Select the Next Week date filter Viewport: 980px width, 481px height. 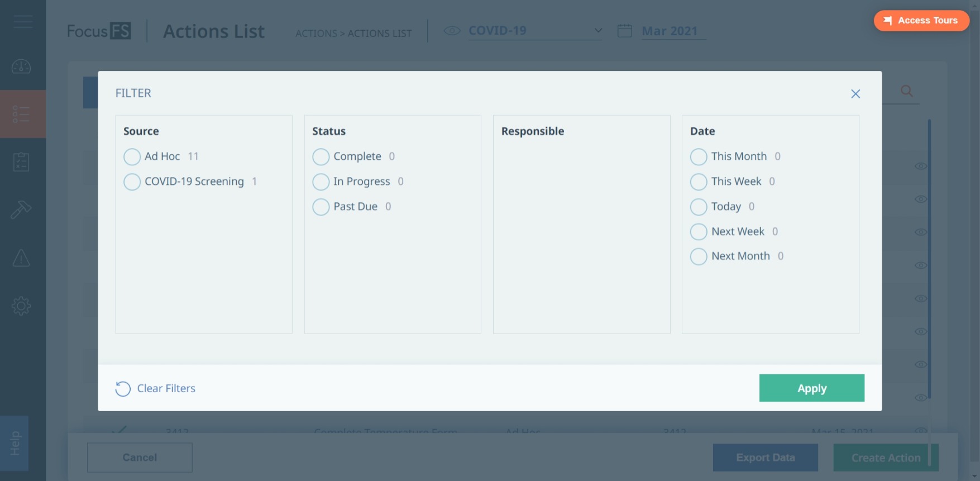click(699, 231)
